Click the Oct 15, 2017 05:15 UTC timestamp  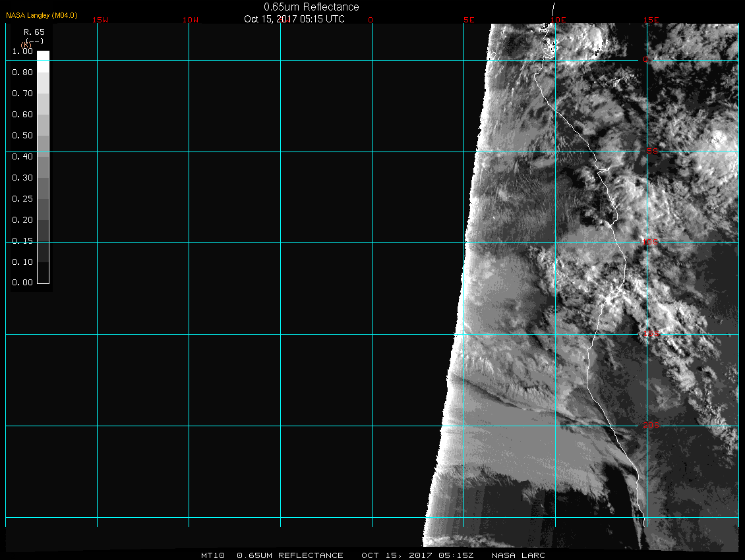tap(294, 19)
